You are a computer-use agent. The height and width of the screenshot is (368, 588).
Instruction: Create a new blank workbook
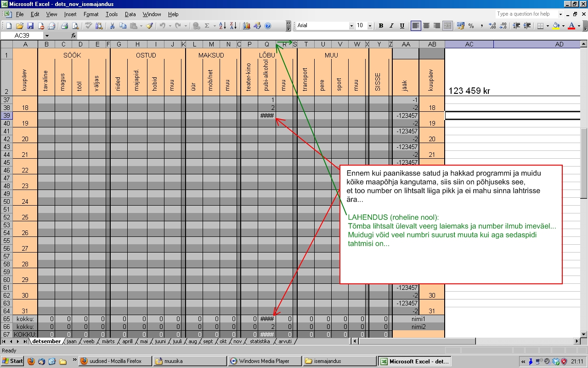pyautogui.click(x=9, y=26)
